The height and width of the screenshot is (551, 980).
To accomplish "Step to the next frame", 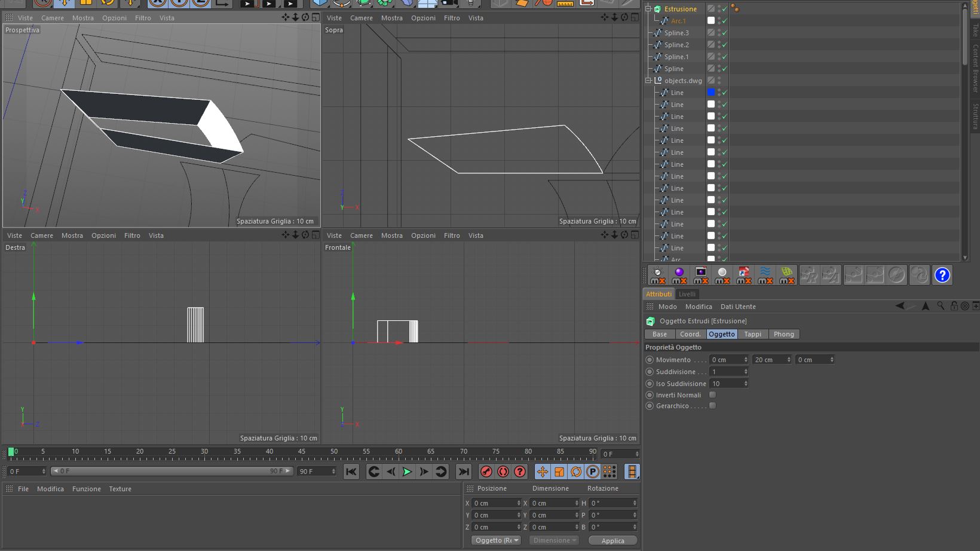I will pos(424,472).
